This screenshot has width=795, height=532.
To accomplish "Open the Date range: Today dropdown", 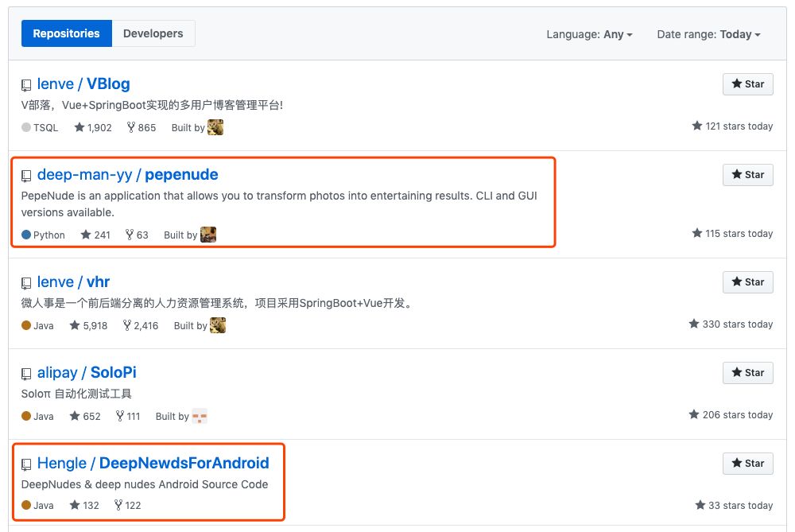I will [x=709, y=34].
